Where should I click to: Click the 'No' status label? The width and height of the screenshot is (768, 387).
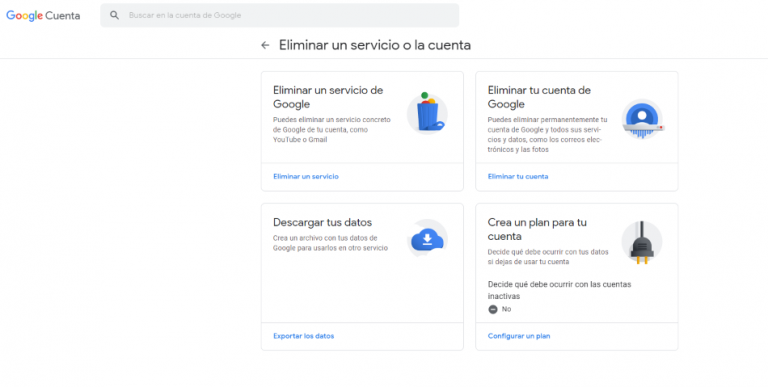click(x=506, y=309)
